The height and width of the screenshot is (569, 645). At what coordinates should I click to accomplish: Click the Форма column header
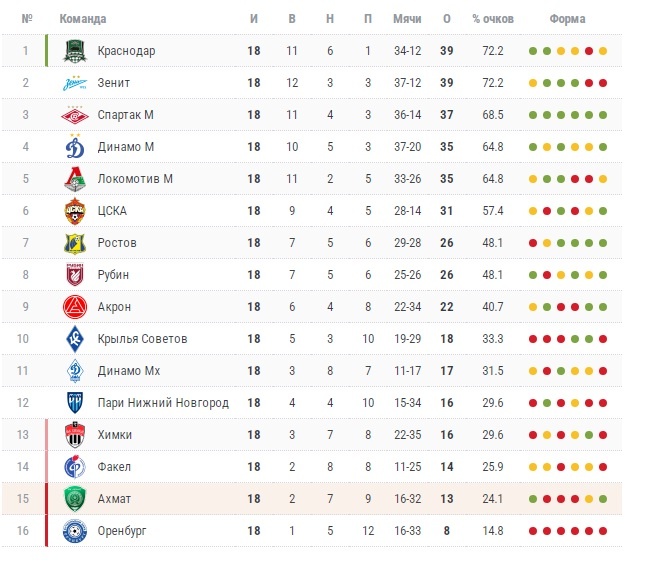click(x=567, y=19)
